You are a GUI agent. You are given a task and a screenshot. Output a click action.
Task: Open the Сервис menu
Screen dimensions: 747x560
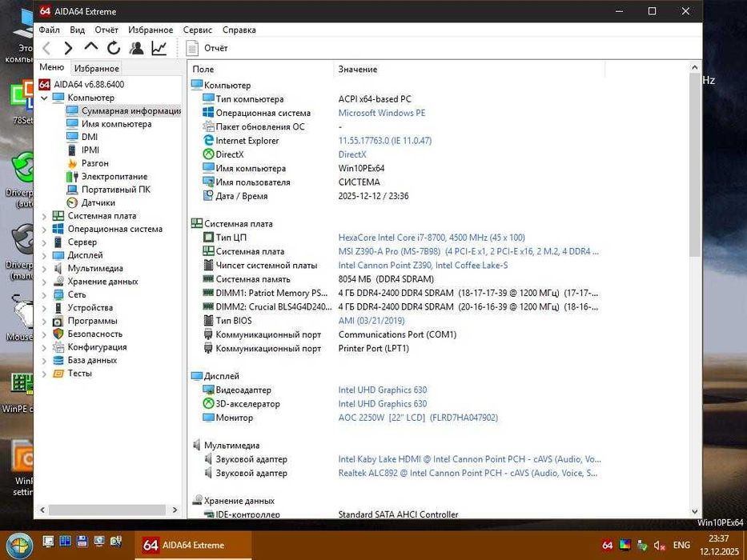pyautogui.click(x=197, y=30)
